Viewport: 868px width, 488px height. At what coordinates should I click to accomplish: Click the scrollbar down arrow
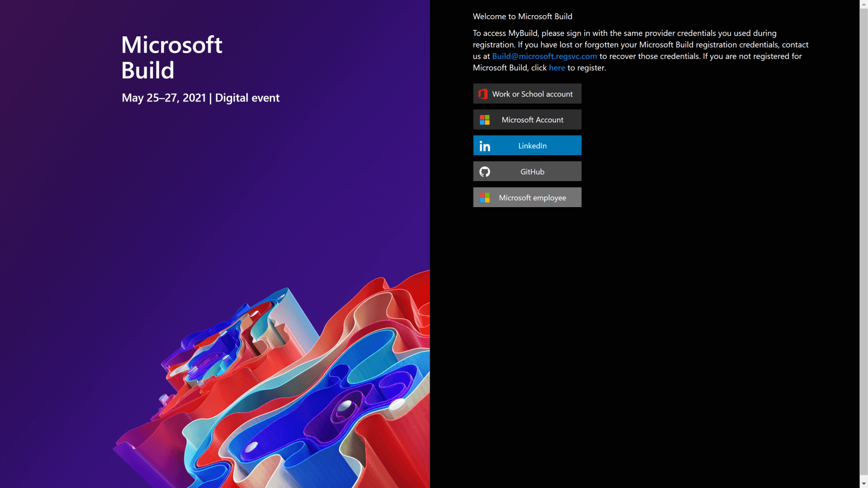tap(864, 484)
